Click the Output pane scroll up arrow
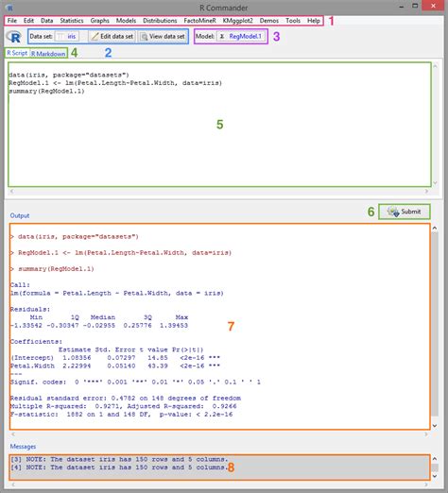The width and height of the screenshot is (448, 493). [435, 228]
